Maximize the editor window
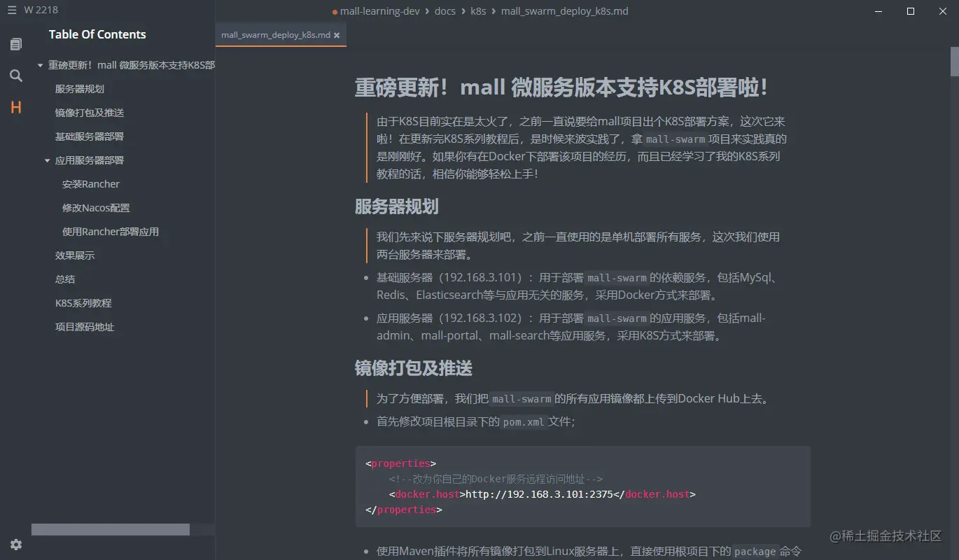This screenshot has width=959, height=560. point(911,11)
